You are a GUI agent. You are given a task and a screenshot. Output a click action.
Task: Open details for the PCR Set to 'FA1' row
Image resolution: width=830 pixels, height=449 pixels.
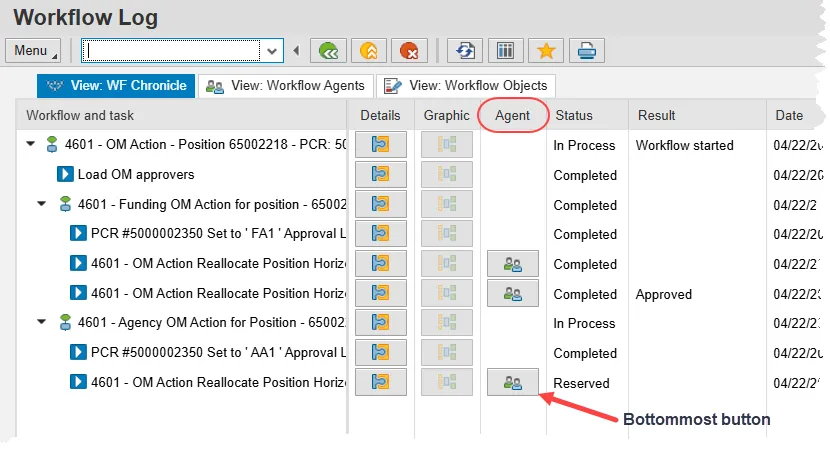tap(381, 234)
